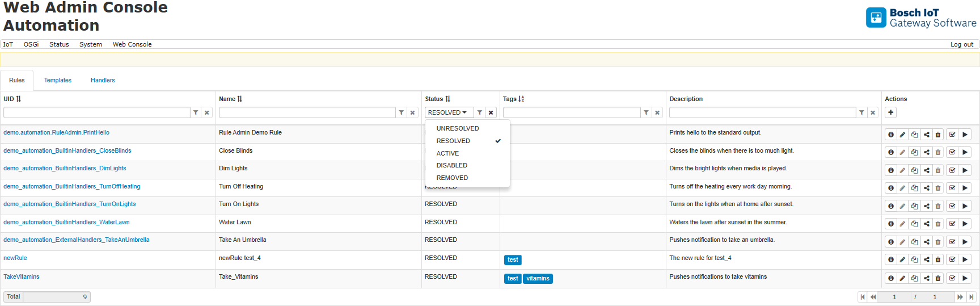The image size is (980, 306).
Task: Clear the Name column filter
Action: [412, 112]
